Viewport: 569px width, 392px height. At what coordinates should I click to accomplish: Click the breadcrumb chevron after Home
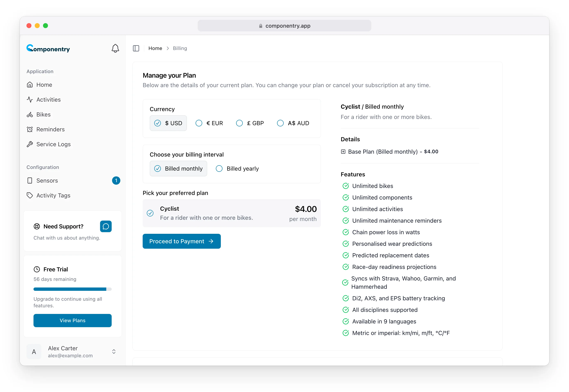[168, 48]
